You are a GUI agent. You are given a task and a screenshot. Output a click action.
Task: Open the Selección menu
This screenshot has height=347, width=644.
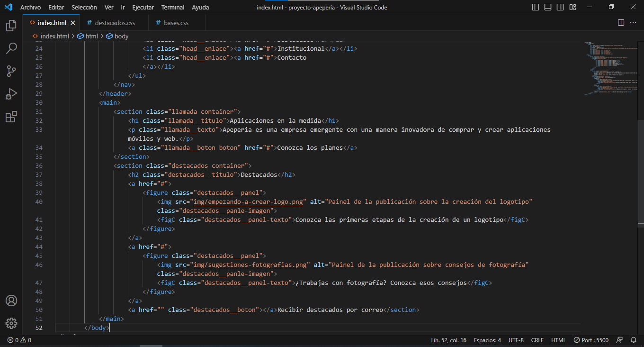[x=84, y=7]
